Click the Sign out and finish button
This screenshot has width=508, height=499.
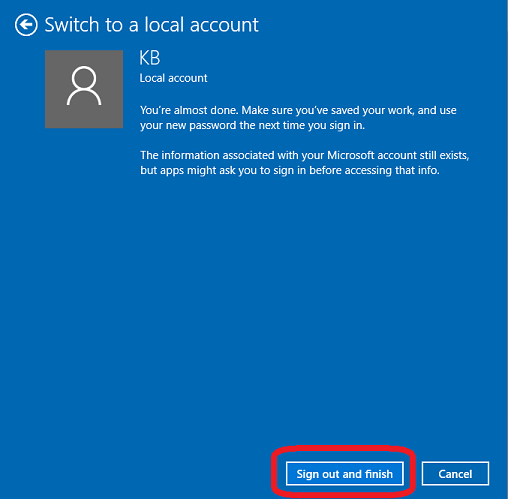pos(345,474)
